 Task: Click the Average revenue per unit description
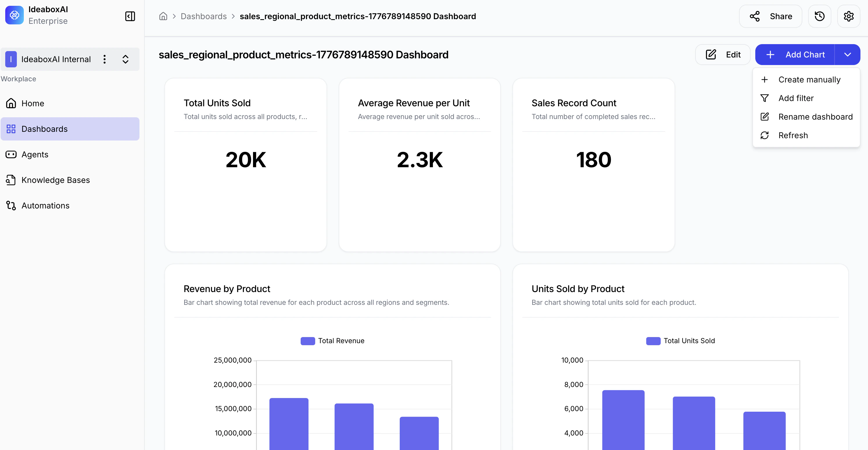tap(419, 116)
